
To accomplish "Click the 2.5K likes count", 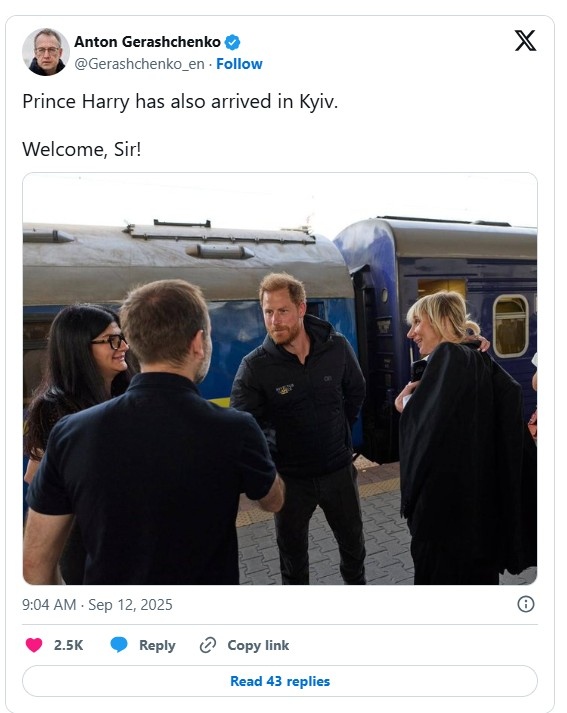I will click(x=69, y=645).
